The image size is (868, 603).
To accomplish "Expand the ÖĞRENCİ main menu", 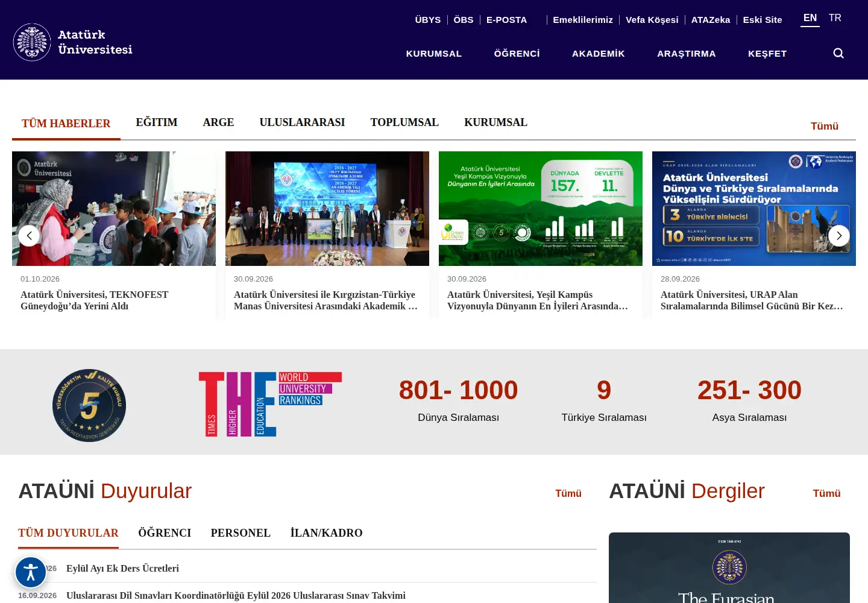I will pos(517,54).
